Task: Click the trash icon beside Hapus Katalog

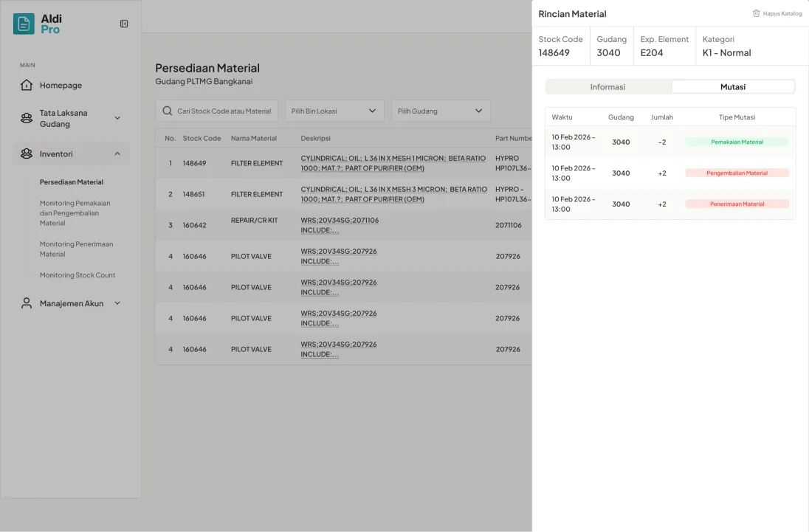Action: [x=756, y=13]
